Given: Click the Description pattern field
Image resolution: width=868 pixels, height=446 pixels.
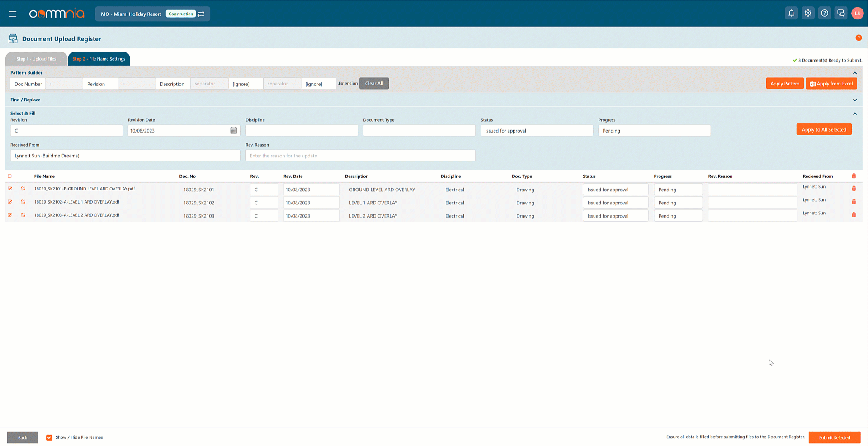Looking at the screenshot, I should click(x=173, y=84).
